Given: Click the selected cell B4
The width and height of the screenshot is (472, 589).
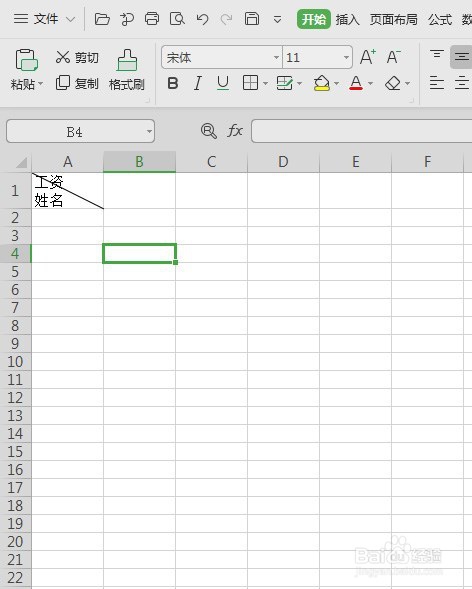Looking at the screenshot, I should point(139,254).
